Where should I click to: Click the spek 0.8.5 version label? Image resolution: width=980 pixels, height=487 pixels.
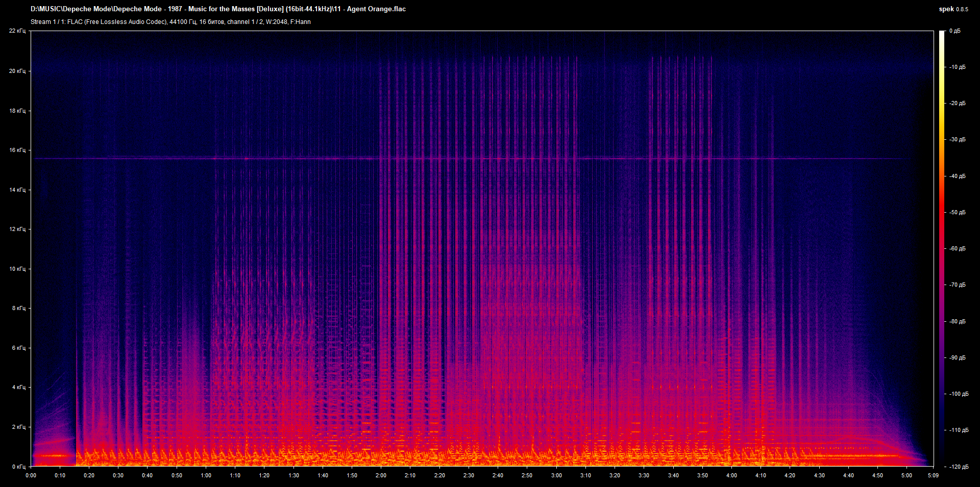pyautogui.click(x=953, y=9)
